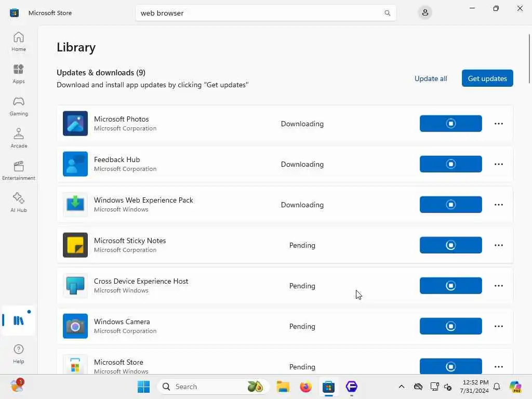Open the Gaming section
This screenshot has height=399, width=532.
[x=19, y=106]
